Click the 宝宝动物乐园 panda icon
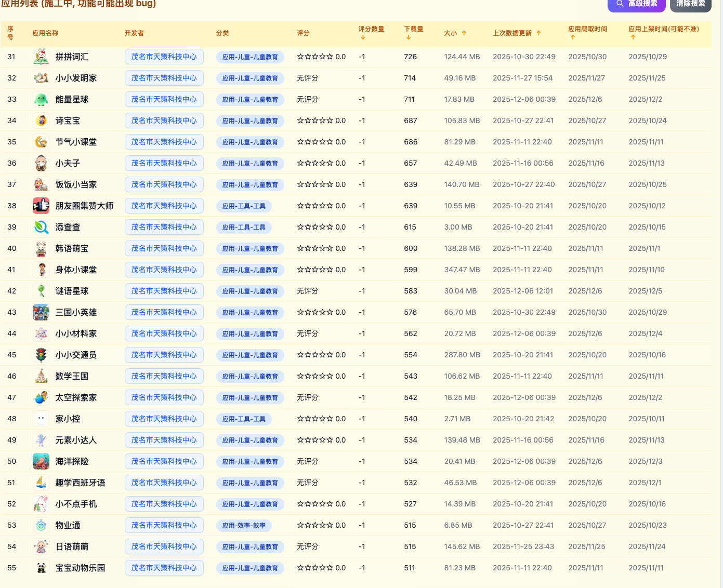The image size is (723, 588). click(x=41, y=568)
